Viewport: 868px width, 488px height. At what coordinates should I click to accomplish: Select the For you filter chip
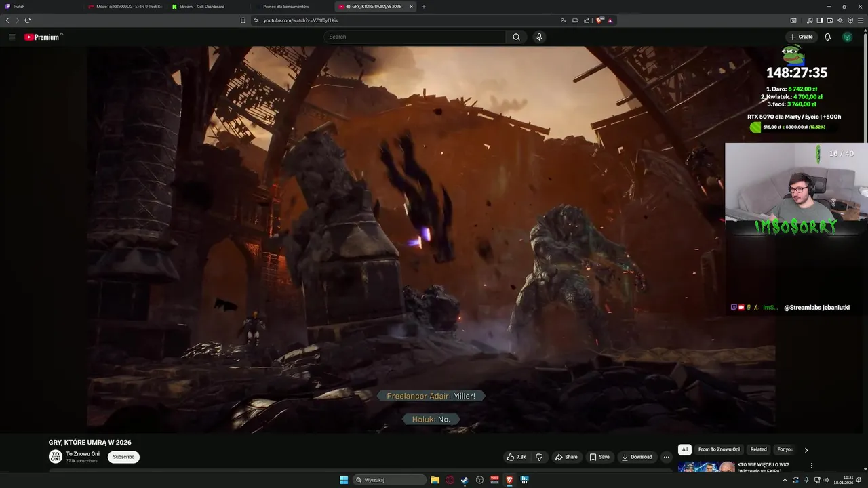tap(785, 449)
